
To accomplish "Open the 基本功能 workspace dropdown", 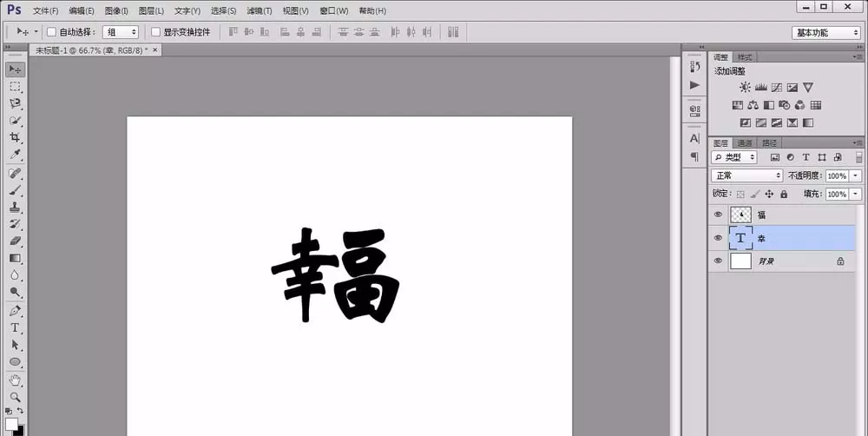I will pyautogui.click(x=825, y=33).
